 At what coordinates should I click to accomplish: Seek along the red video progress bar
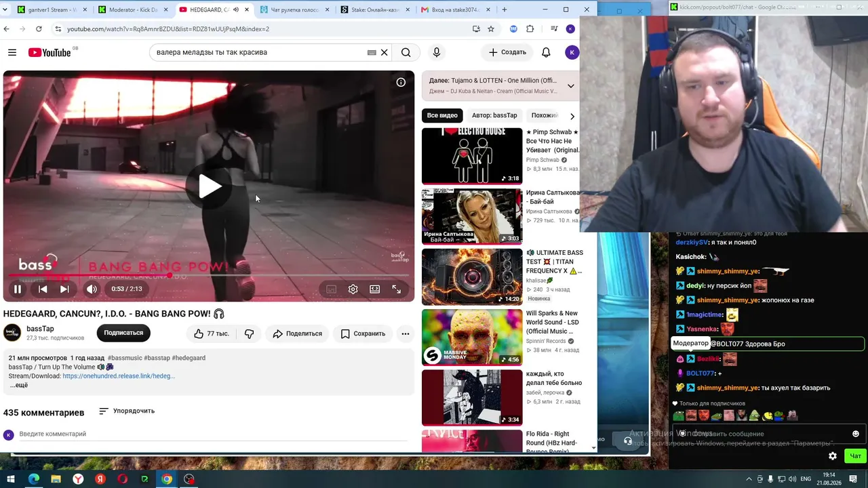click(x=208, y=276)
